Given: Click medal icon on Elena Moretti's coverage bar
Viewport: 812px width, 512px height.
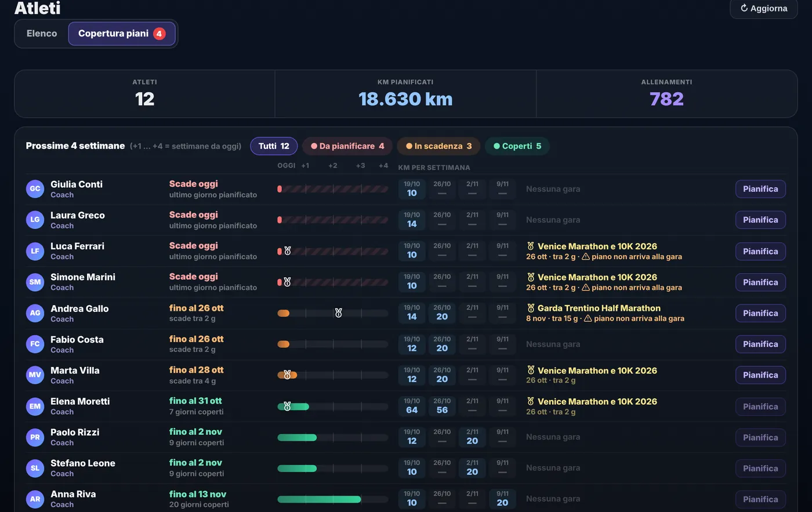Looking at the screenshot, I should coord(287,406).
